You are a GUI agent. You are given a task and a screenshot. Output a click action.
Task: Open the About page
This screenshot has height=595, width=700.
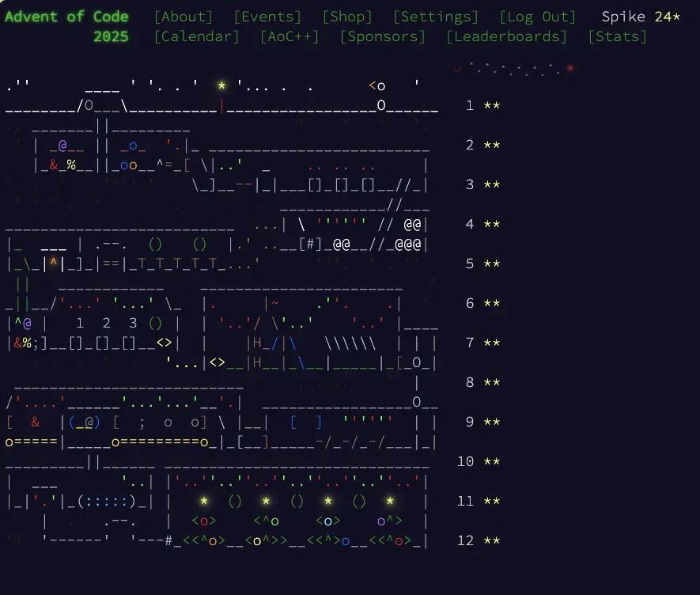point(184,17)
